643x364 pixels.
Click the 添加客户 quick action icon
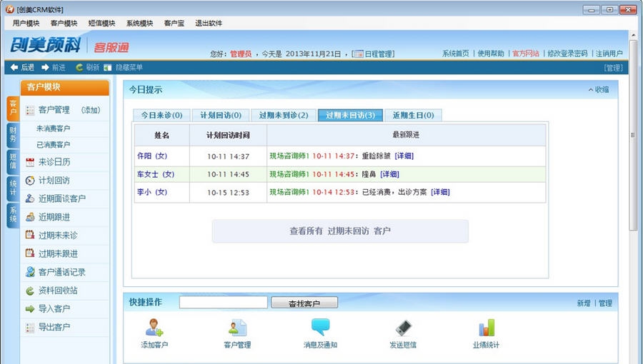coord(154,328)
